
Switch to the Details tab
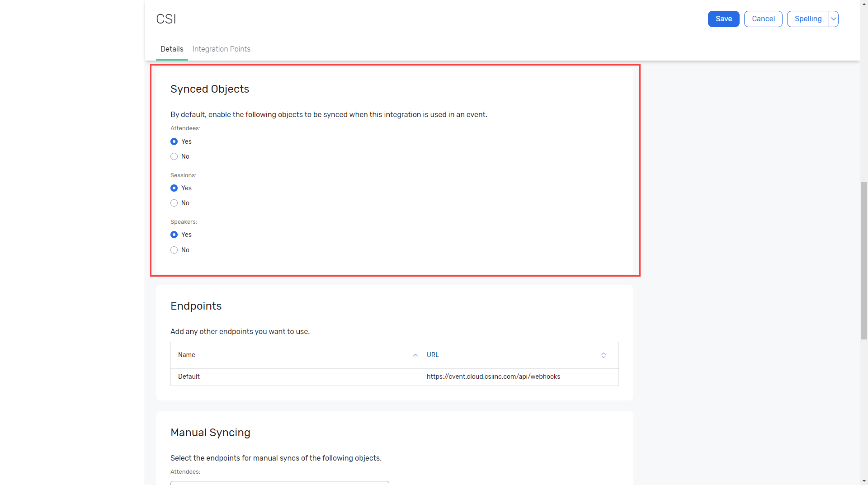[172, 49]
